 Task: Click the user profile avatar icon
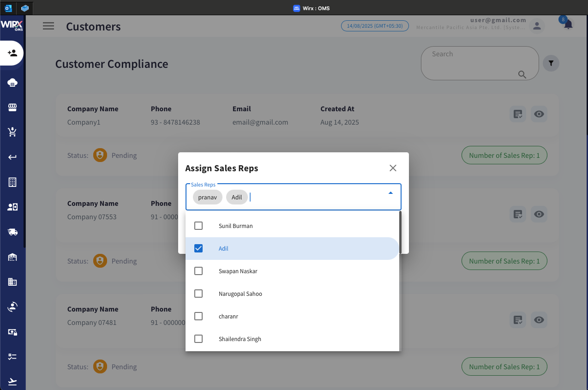(x=536, y=26)
